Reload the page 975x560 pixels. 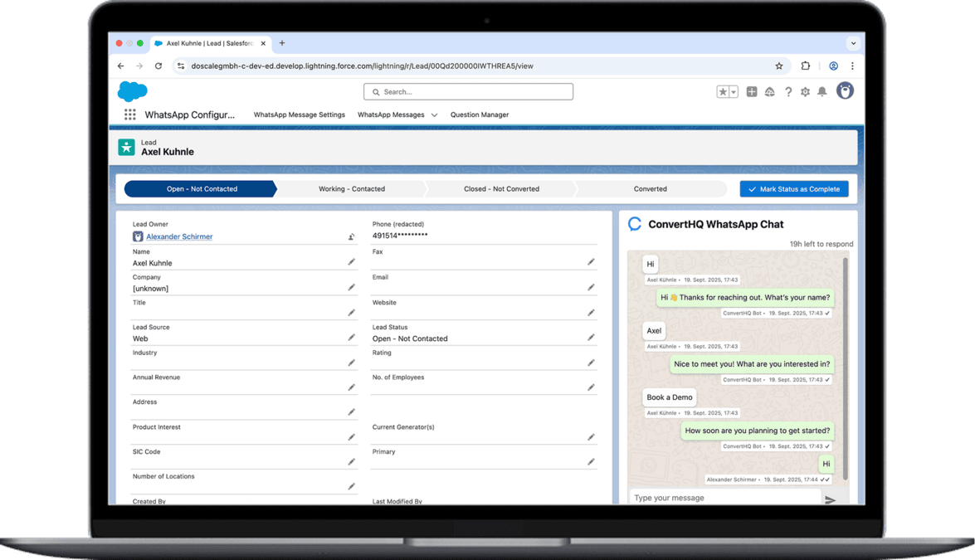pyautogui.click(x=158, y=66)
